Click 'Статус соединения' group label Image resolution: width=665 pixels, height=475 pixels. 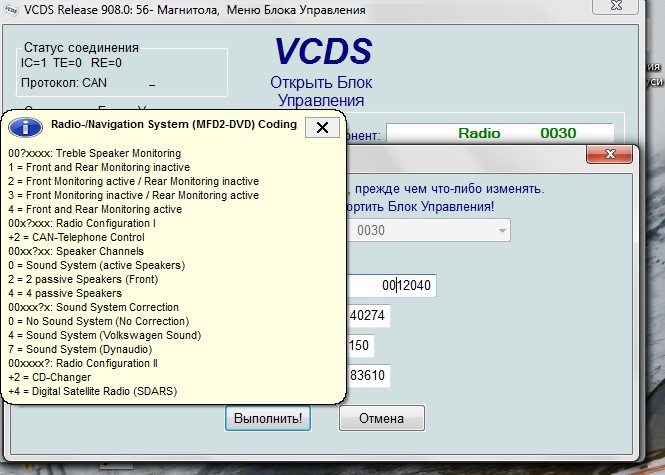click(x=81, y=47)
